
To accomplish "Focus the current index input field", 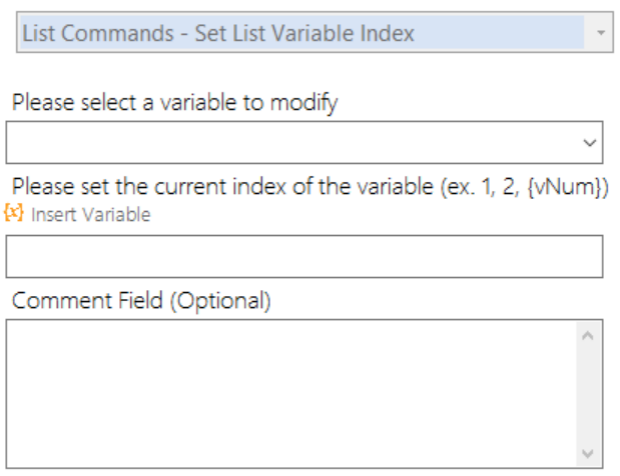I will tap(304, 256).
